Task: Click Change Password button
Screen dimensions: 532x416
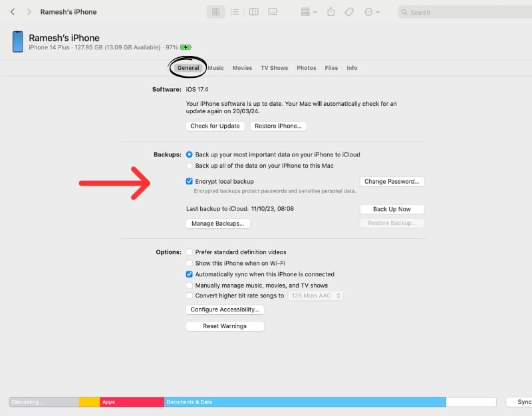Action: click(392, 181)
